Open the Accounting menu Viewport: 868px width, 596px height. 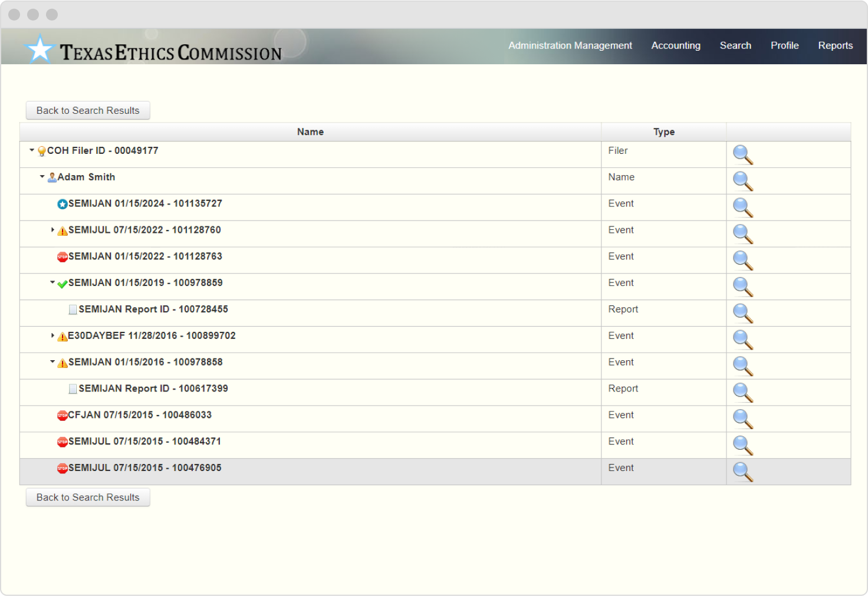675,45
